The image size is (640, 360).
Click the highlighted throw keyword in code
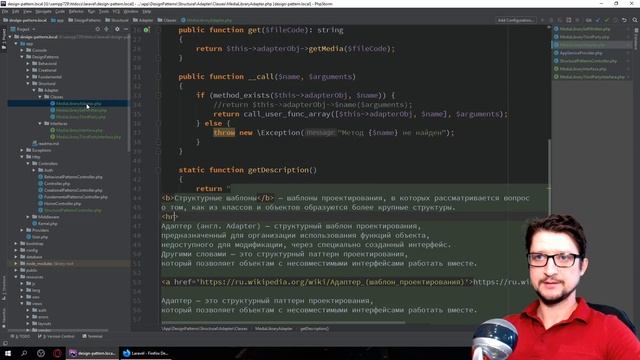pos(224,133)
